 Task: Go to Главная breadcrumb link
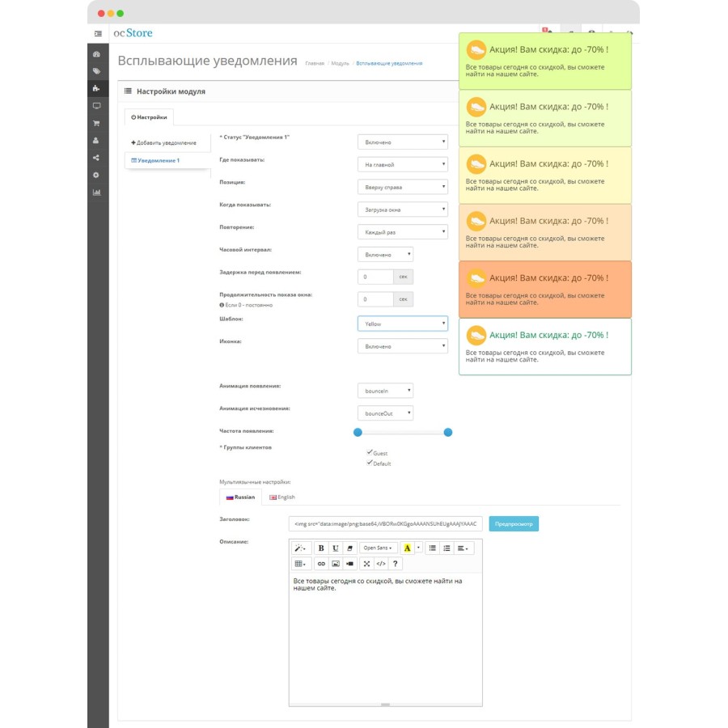tap(315, 63)
